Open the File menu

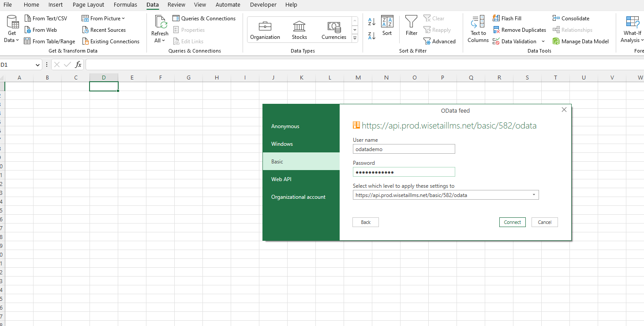(8, 5)
